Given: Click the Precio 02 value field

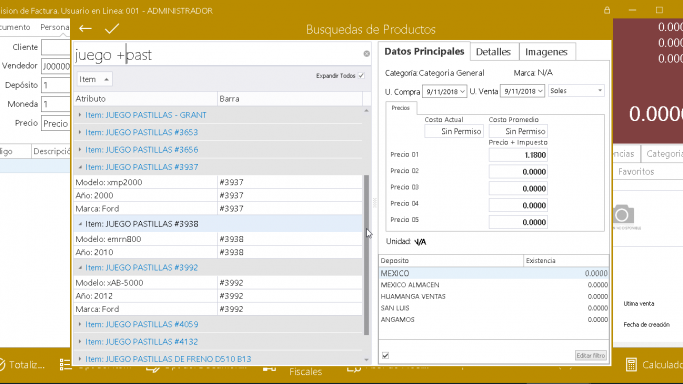Looking at the screenshot, I should [x=518, y=172].
